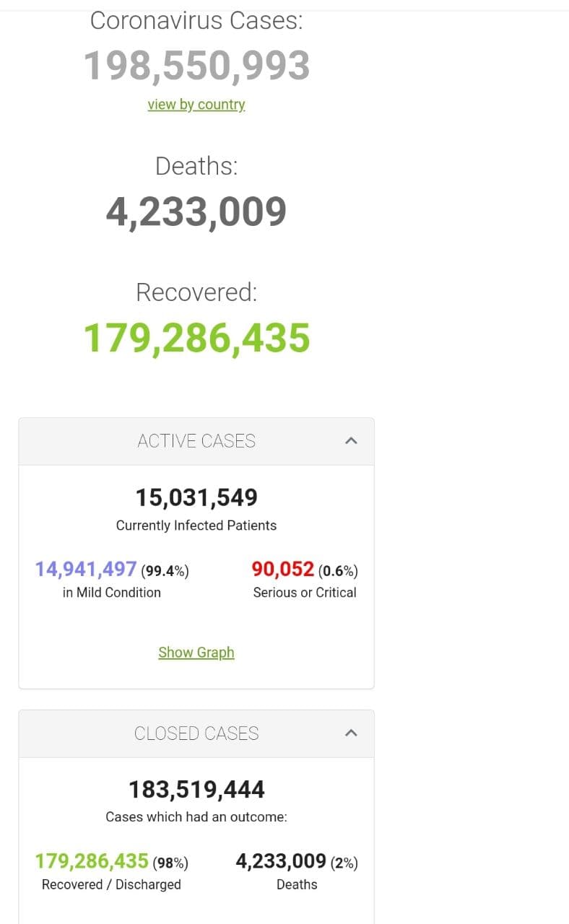Click the (2%) deaths percentage

344,863
